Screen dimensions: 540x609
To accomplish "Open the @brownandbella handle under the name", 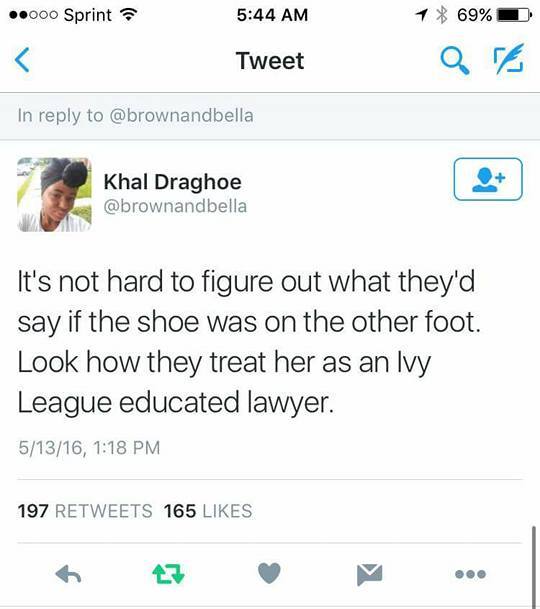I will [175, 206].
